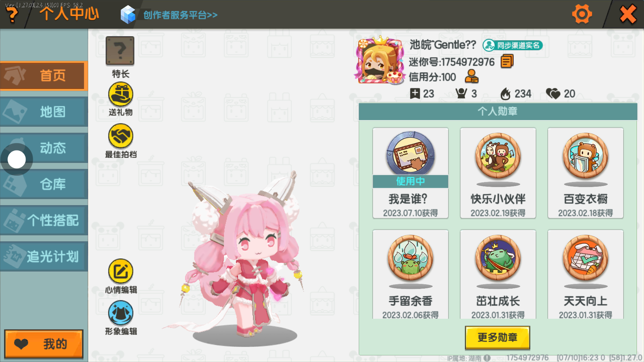Screen dimensions: 644x362
Task: Open the 心情编辑 mood edit icon
Action: 121,271
